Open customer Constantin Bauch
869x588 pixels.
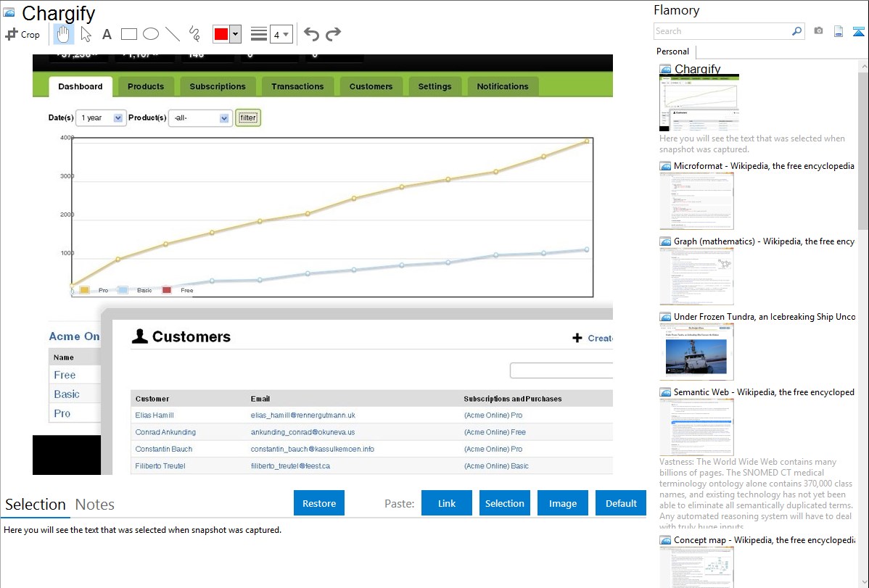[163, 449]
